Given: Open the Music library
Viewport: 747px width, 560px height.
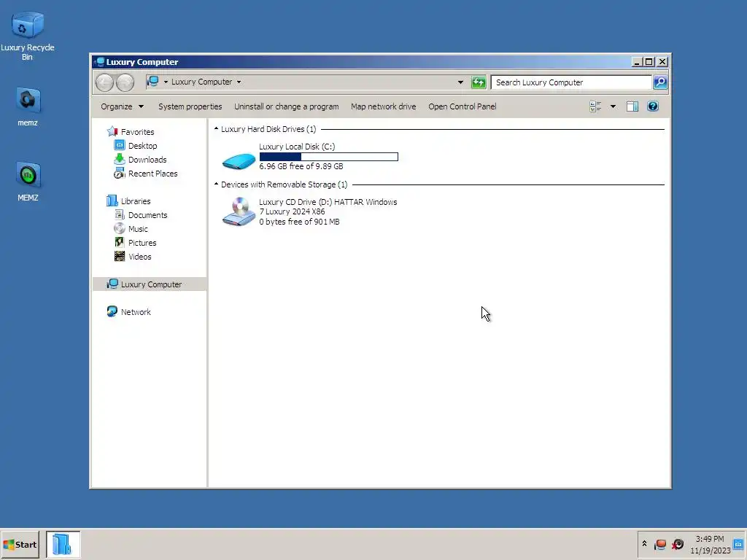Looking at the screenshot, I should pyautogui.click(x=138, y=228).
